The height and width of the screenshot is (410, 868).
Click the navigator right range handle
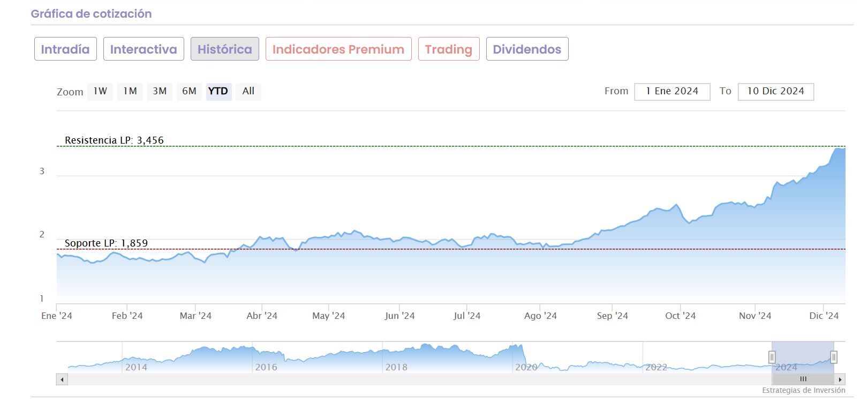834,357
